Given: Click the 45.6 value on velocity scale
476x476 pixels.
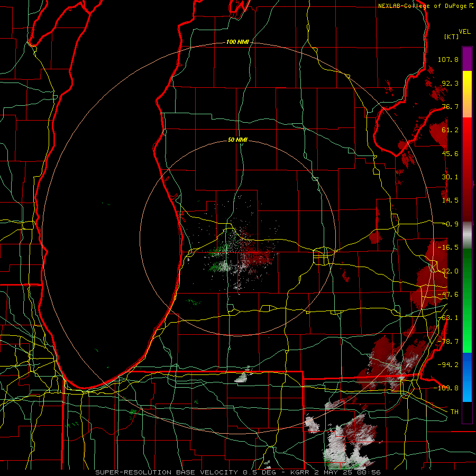Looking at the screenshot, I should point(450,153).
